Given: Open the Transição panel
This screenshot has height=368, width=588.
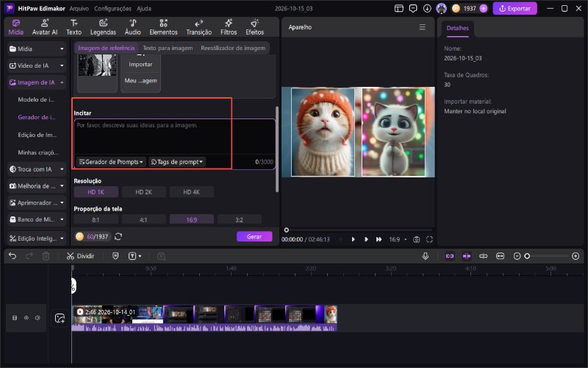Looking at the screenshot, I should point(198,27).
